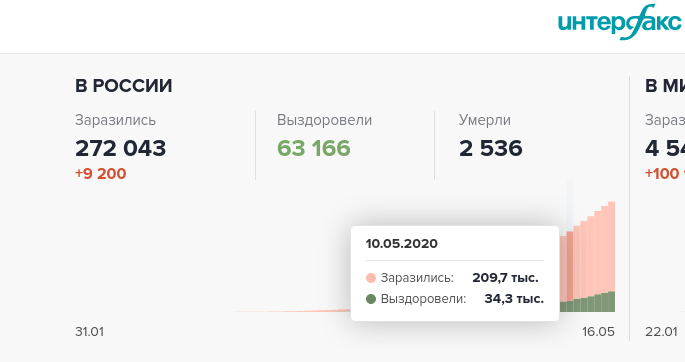Click the Умерли label

tap(484, 120)
